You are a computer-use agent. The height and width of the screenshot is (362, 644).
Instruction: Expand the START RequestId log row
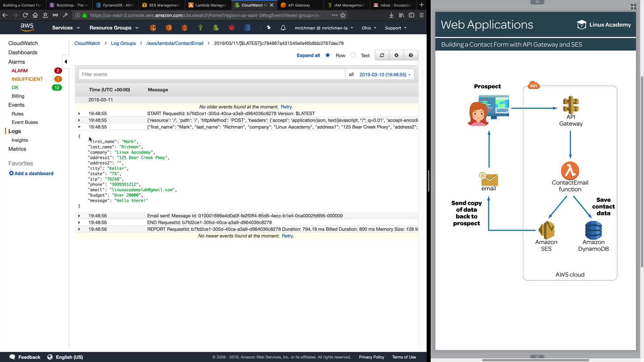click(x=79, y=114)
